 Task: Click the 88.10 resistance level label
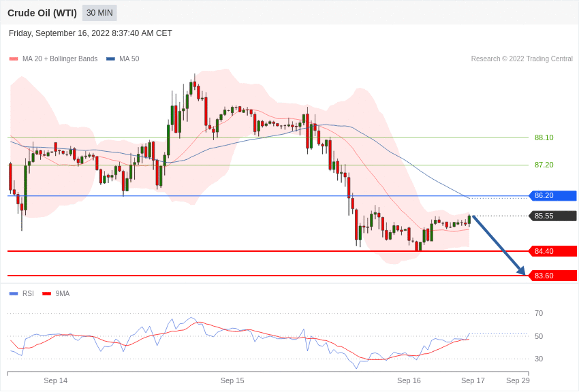point(544,137)
